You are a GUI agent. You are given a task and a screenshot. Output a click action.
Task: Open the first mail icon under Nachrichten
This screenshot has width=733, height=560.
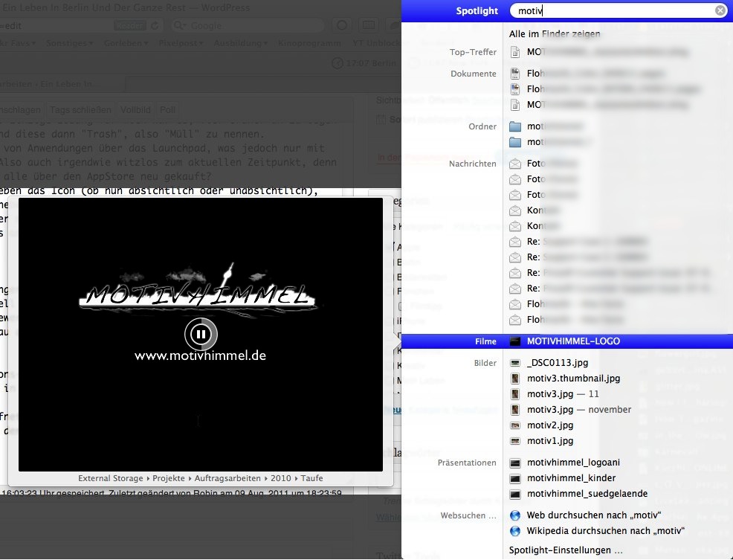pyautogui.click(x=516, y=164)
